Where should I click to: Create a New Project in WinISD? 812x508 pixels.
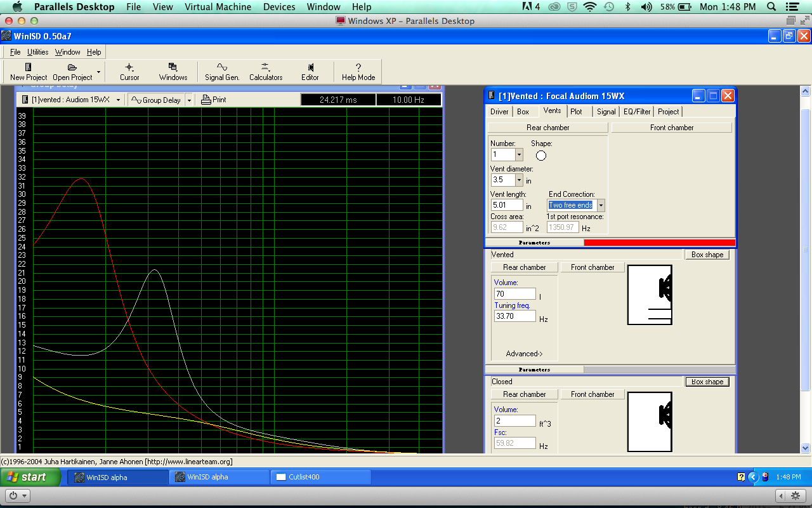pyautogui.click(x=28, y=71)
